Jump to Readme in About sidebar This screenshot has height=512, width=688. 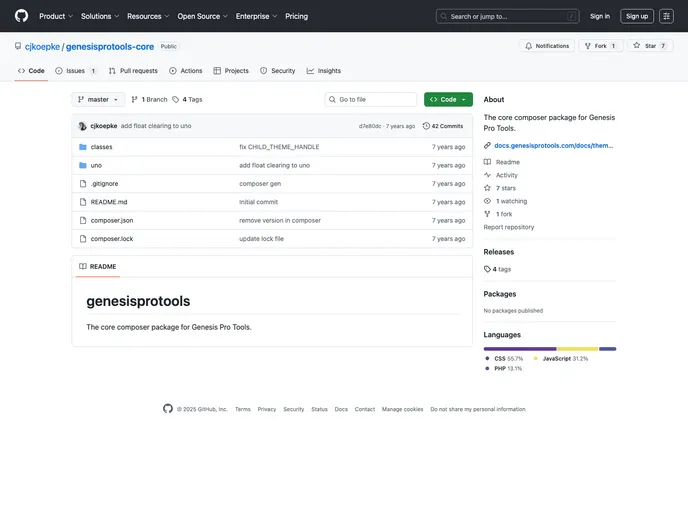click(x=502, y=162)
